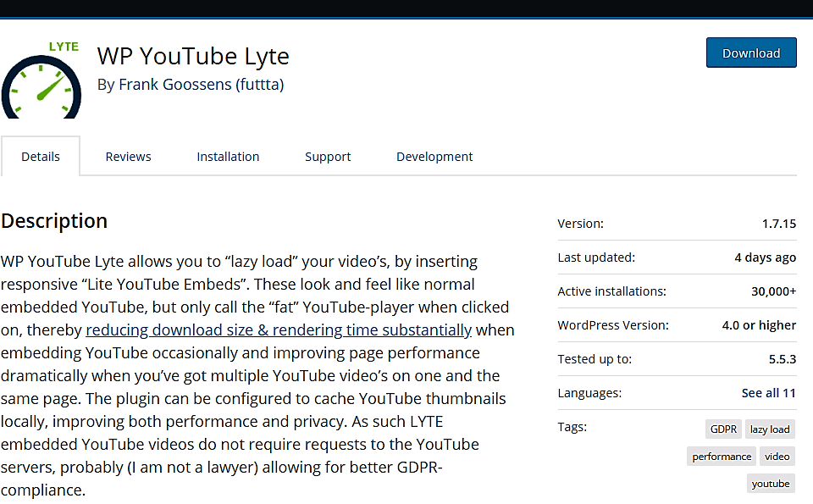Image resolution: width=813 pixels, height=504 pixels.
Task: Click See all 11 languages link
Action: click(x=768, y=393)
